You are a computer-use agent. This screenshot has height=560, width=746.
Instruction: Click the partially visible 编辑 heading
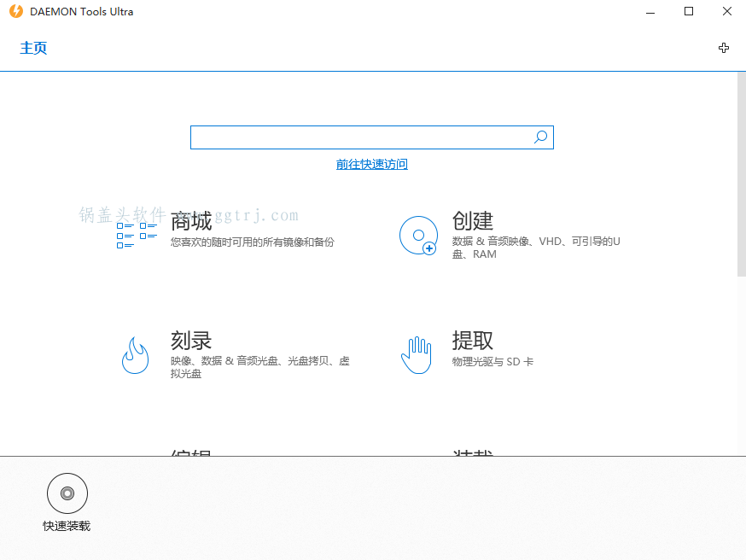[191, 452]
